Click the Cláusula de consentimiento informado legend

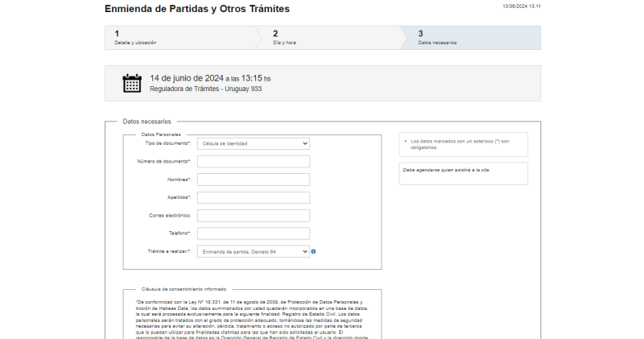pyautogui.click(x=184, y=288)
